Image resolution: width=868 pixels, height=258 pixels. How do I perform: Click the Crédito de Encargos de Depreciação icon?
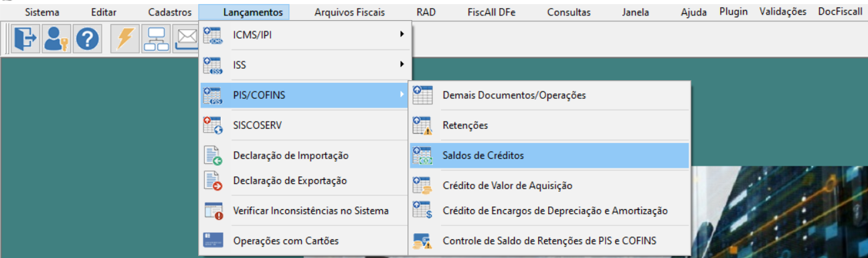422,211
